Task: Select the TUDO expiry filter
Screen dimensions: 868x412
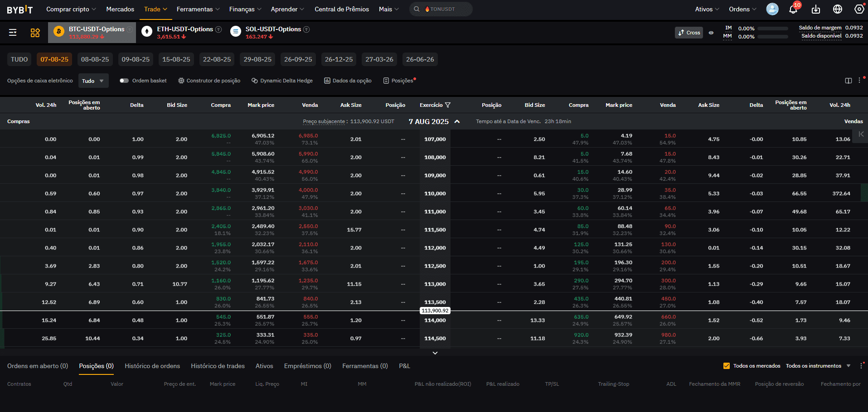Action: pos(19,59)
